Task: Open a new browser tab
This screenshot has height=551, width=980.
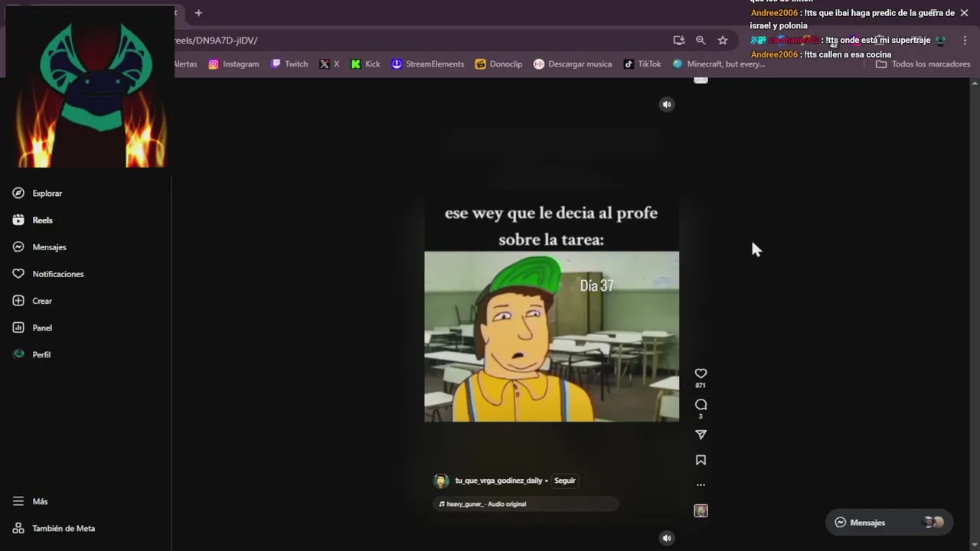Action: [198, 13]
